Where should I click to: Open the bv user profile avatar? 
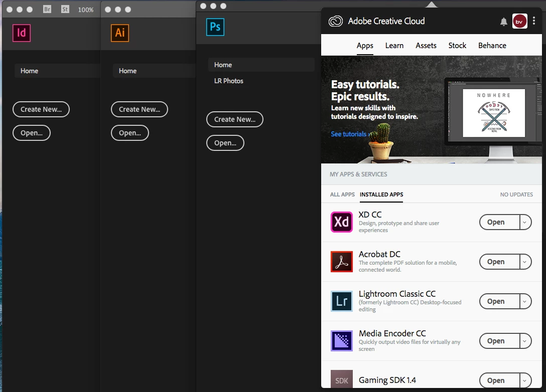[x=519, y=22]
